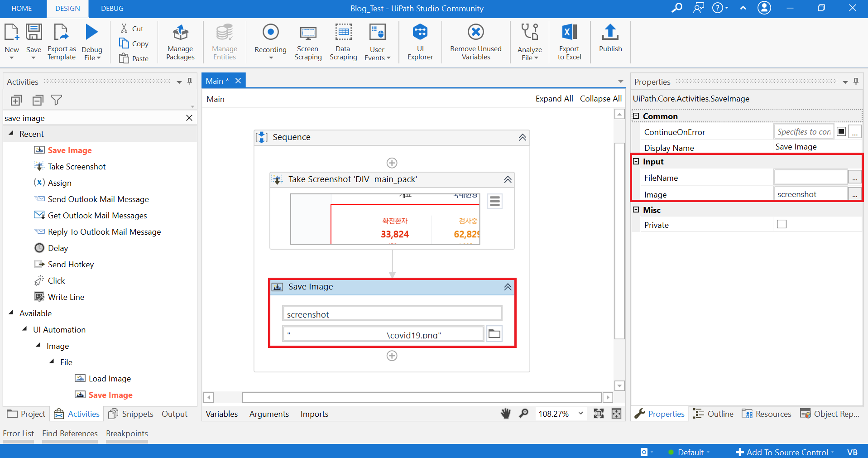Image resolution: width=868 pixels, height=458 pixels.
Task: Click the Cut scissors icon
Action: click(x=124, y=28)
